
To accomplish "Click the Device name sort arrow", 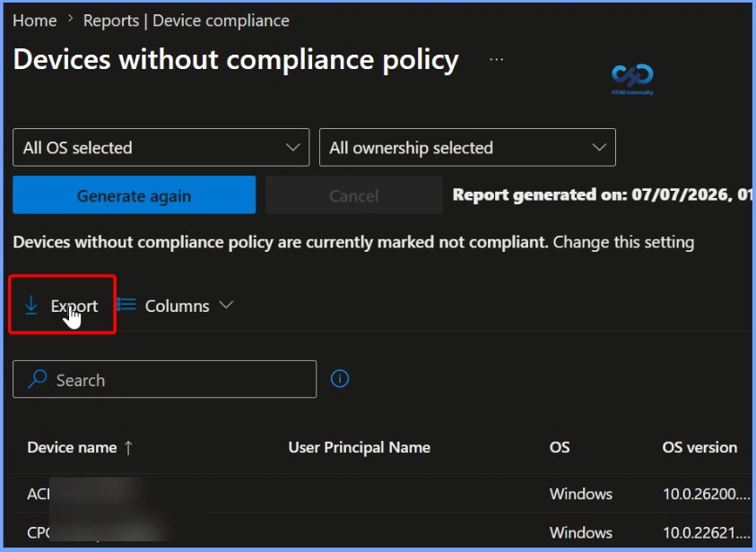I will click(128, 448).
